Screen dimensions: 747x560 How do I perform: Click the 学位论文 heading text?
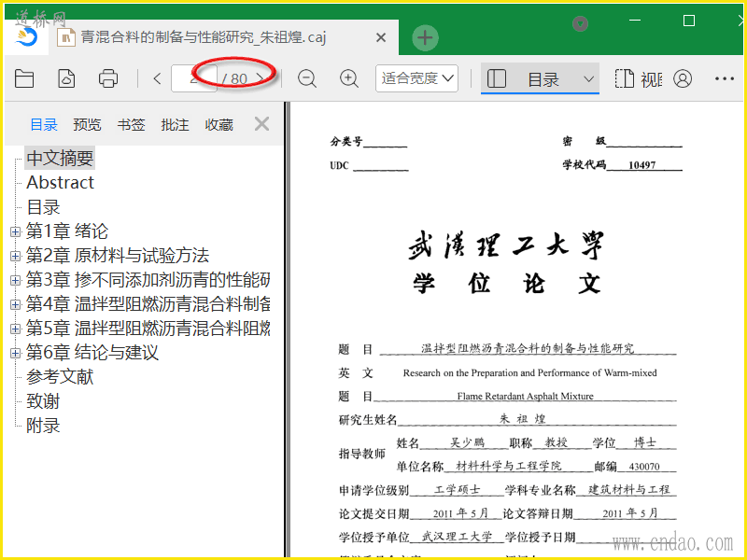click(506, 284)
